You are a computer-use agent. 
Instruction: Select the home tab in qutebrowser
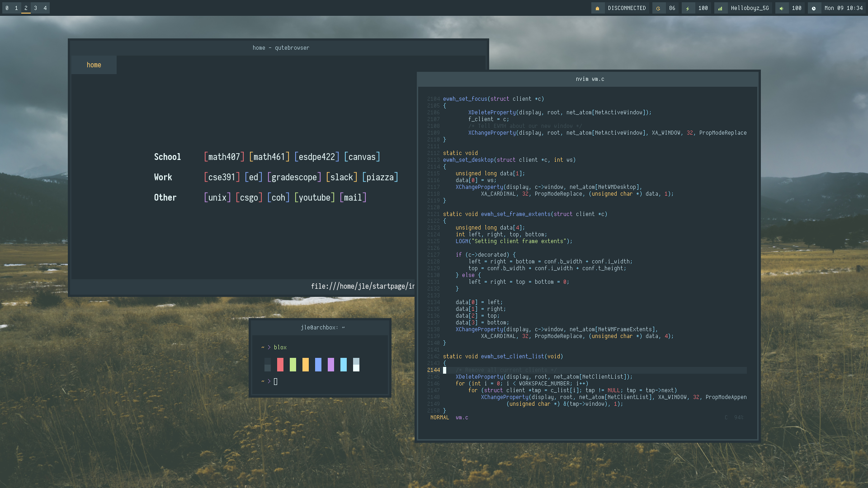click(x=94, y=65)
